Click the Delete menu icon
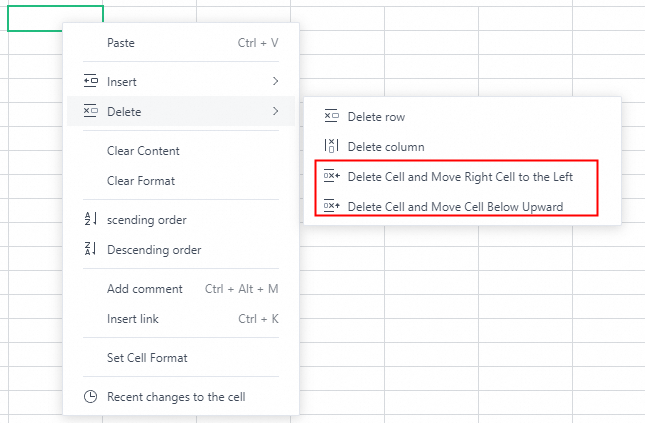This screenshot has height=423, width=645. 90,111
